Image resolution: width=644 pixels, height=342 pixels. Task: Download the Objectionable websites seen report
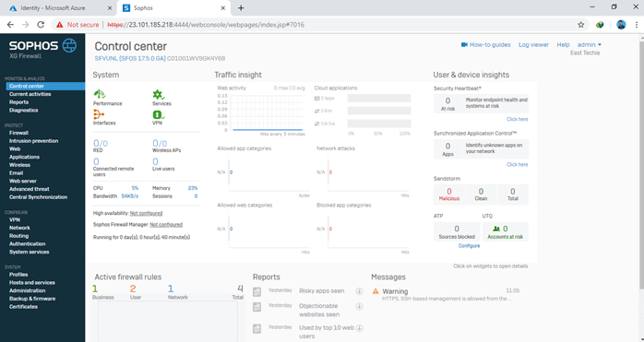pyautogui.click(x=360, y=306)
